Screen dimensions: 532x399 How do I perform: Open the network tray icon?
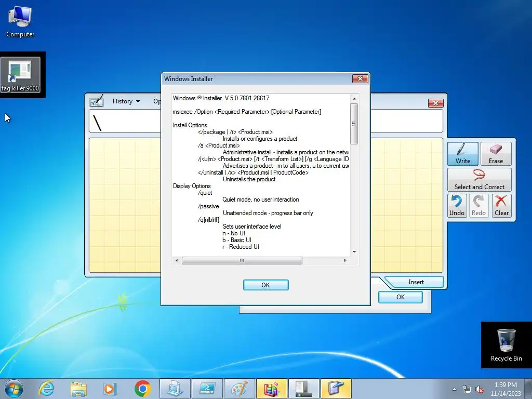(x=467, y=389)
